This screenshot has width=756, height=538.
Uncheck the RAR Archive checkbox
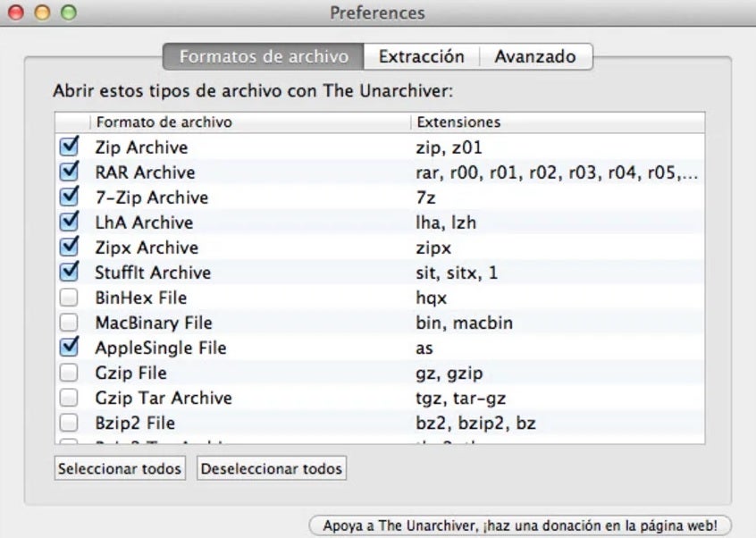[x=69, y=172]
